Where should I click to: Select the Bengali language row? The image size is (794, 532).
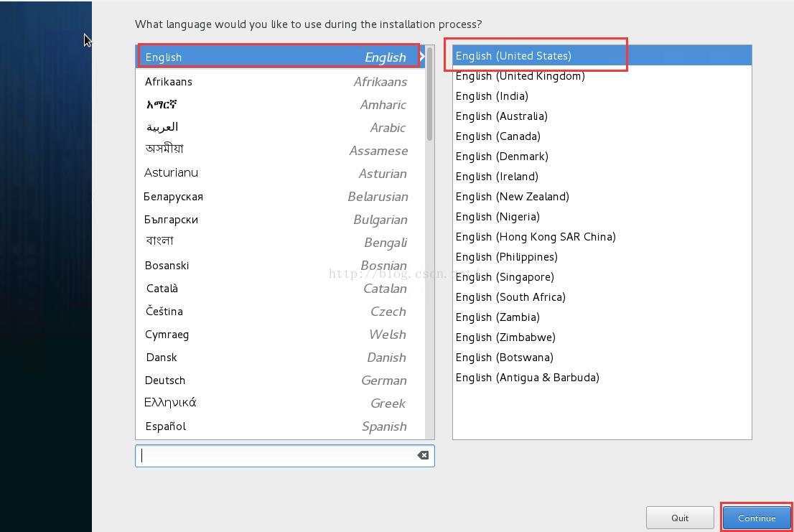point(281,243)
